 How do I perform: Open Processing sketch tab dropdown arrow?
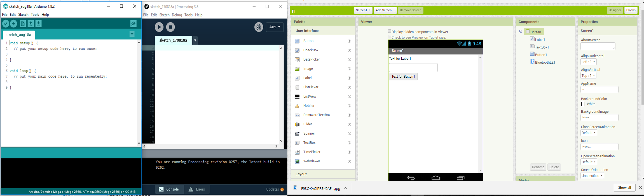pos(195,40)
